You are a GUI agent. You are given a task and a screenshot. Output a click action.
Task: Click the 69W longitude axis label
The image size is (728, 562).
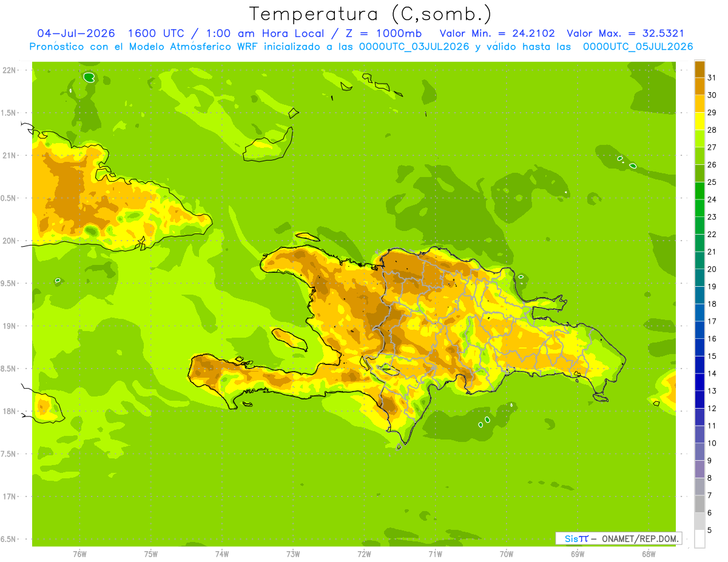577,554
